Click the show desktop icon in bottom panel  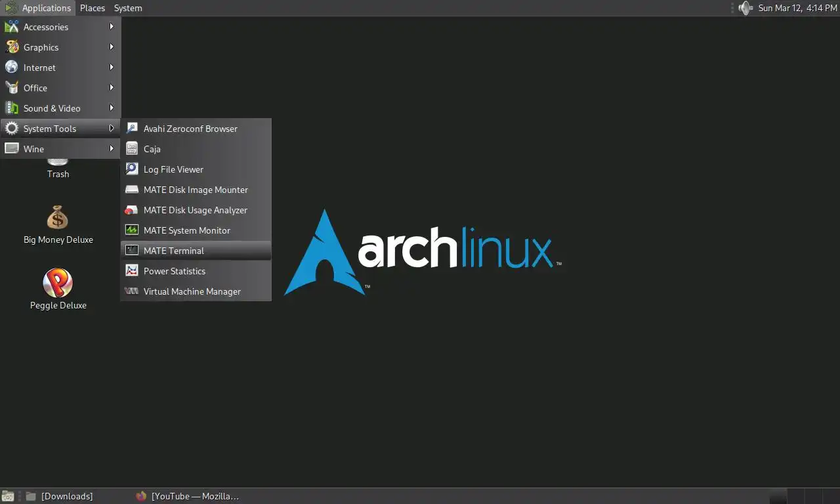click(8, 496)
